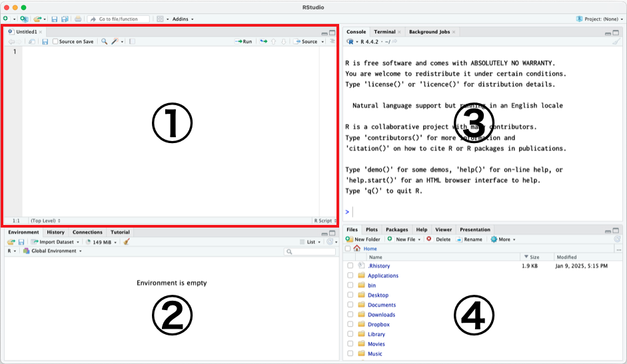The image size is (627, 364).
Task: Click the Save workspace disk icon in Environment
Action: 21,242
